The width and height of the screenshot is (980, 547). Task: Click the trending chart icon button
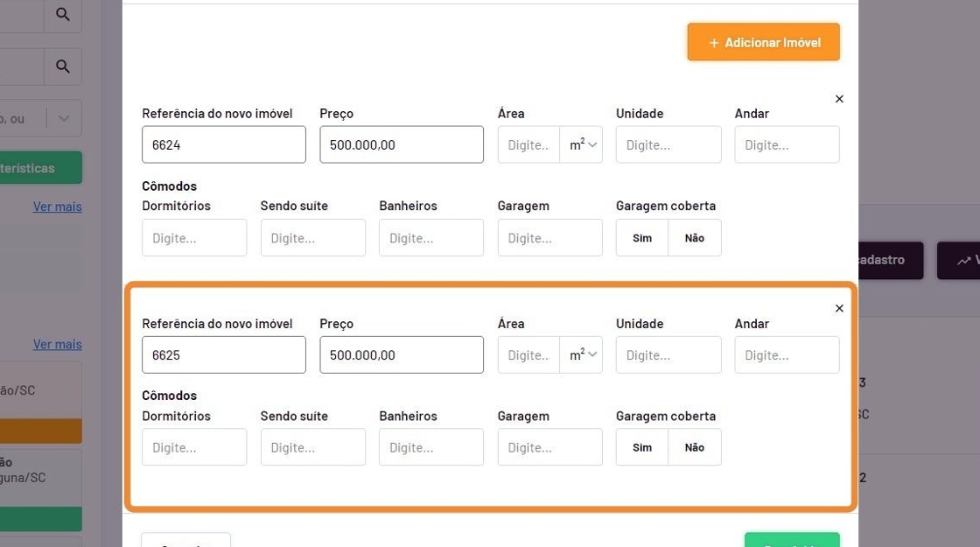[x=962, y=260]
